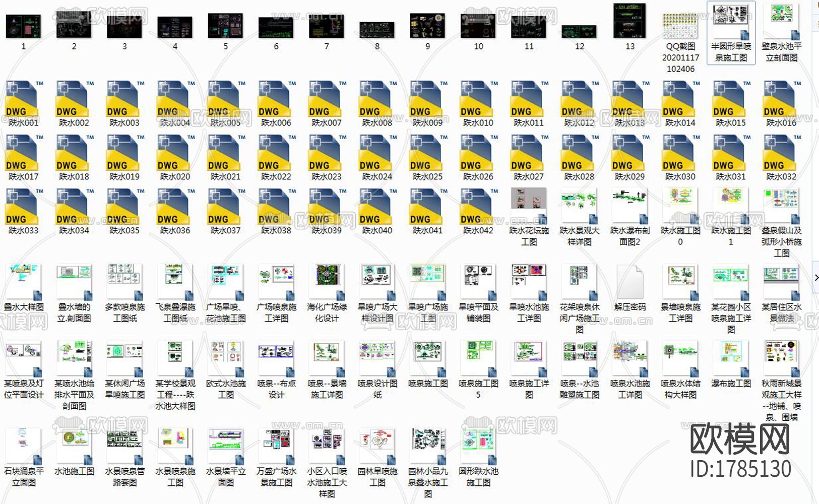Click the file name 水景墙平立面图
819x504 pixels.
pos(226,477)
